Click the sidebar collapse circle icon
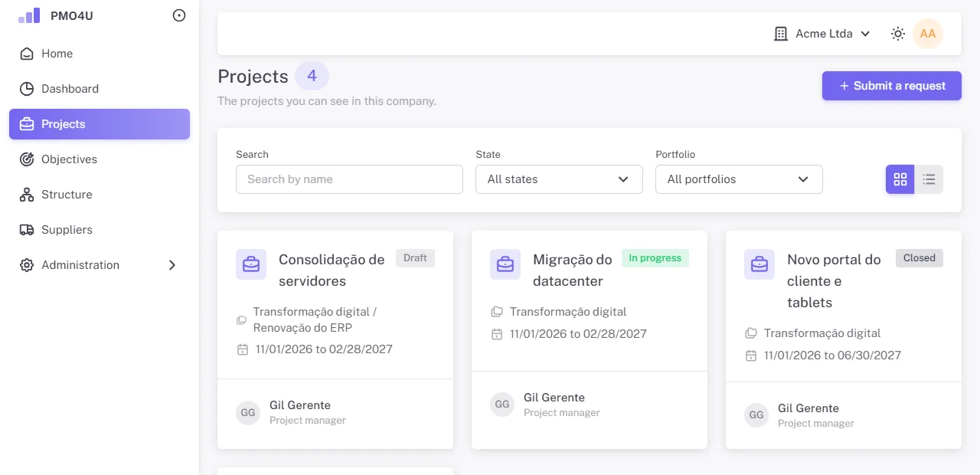The width and height of the screenshot is (980, 475). pyautogui.click(x=179, y=15)
